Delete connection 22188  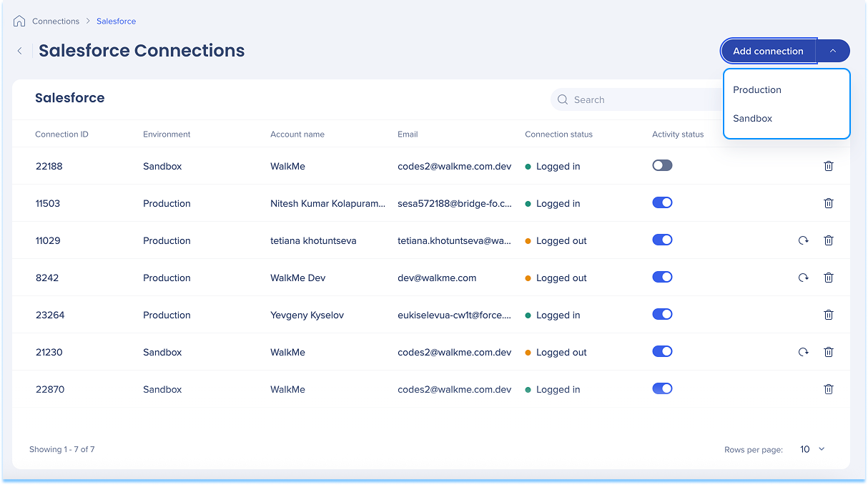(x=828, y=166)
